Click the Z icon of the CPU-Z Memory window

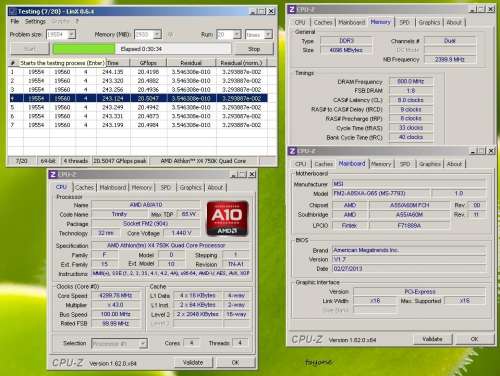click(x=292, y=10)
